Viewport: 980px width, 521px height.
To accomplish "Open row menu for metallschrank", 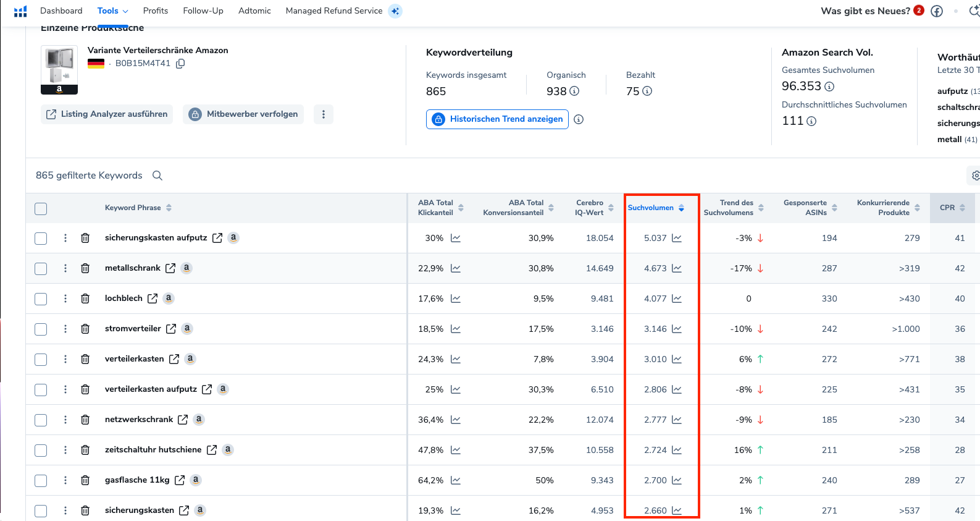I will 65,268.
